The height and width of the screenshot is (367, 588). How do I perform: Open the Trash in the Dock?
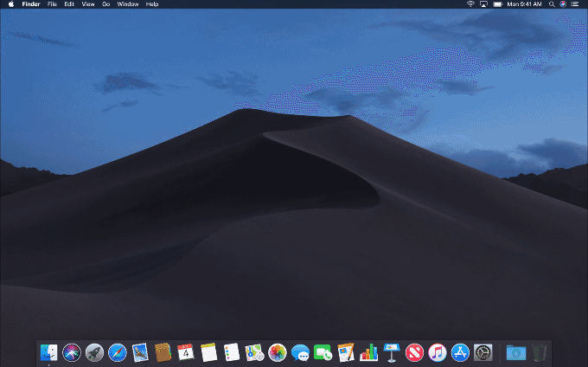540,353
